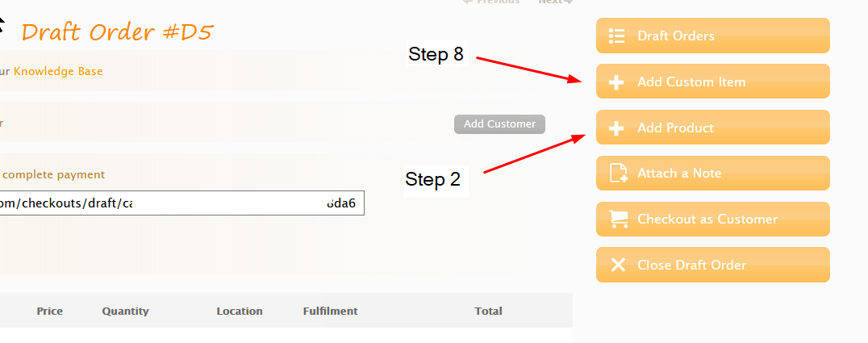
Task: Open the Knowledge Base link
Action: click(58, 72)
